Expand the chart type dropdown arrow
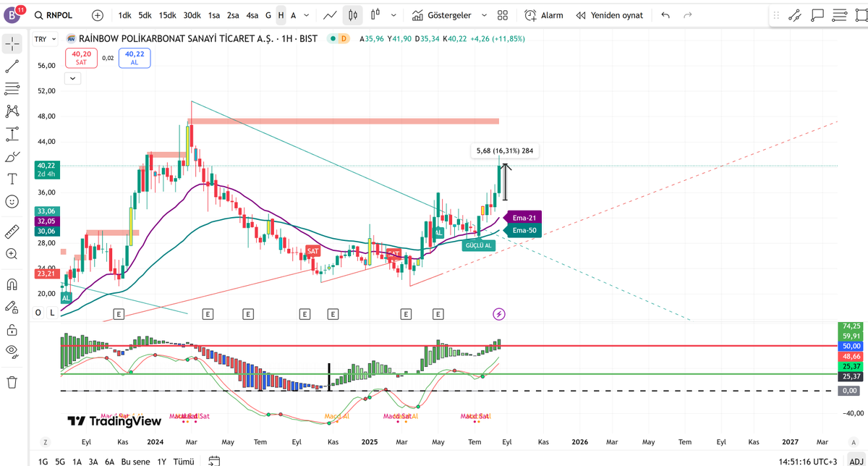The height and width of the screenshot is (466, 868). point(393,15)
